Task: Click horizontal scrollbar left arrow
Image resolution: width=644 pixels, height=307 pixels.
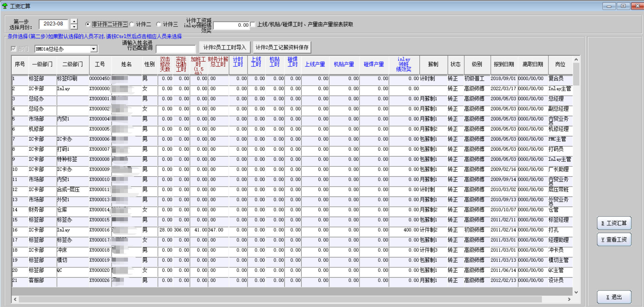Action: [x=15, y=299]
